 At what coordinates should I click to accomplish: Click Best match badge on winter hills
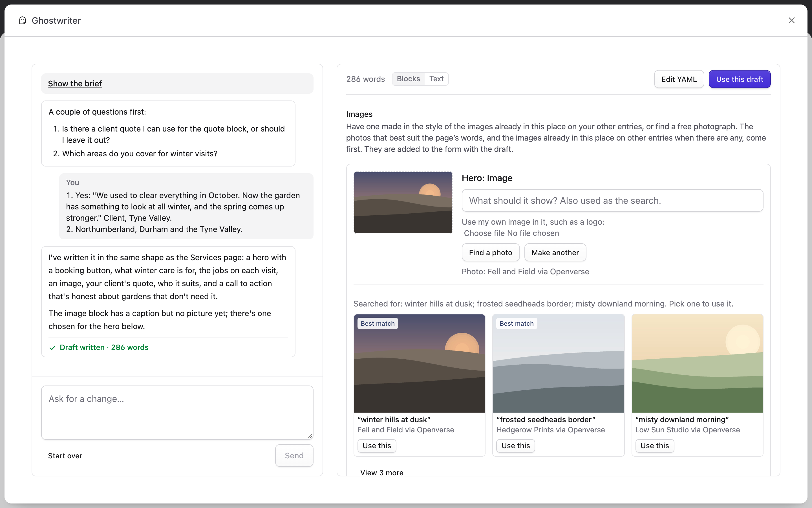pos(378,323)
